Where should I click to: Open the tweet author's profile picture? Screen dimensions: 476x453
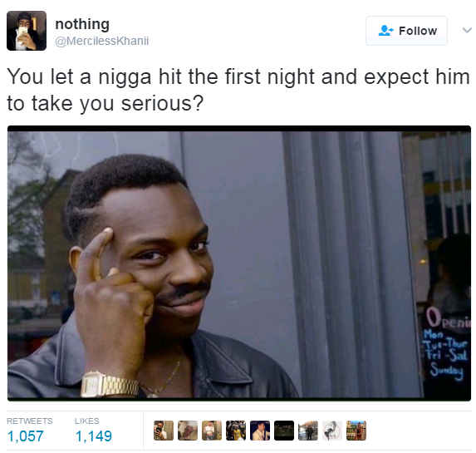27,31
